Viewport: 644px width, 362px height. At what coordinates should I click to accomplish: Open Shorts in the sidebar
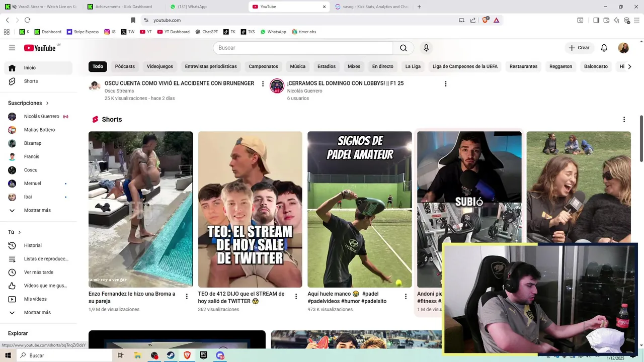[x=38, y=81]
